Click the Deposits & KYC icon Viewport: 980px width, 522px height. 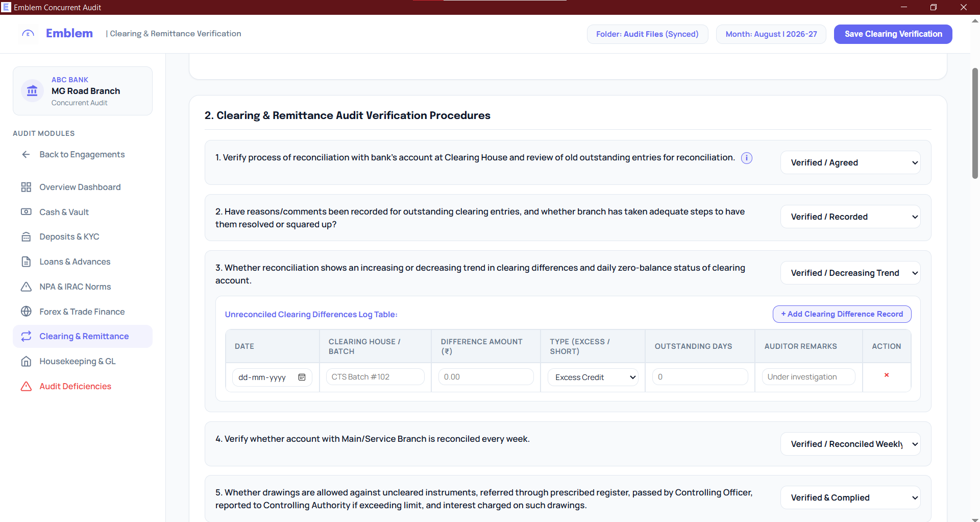26,236
